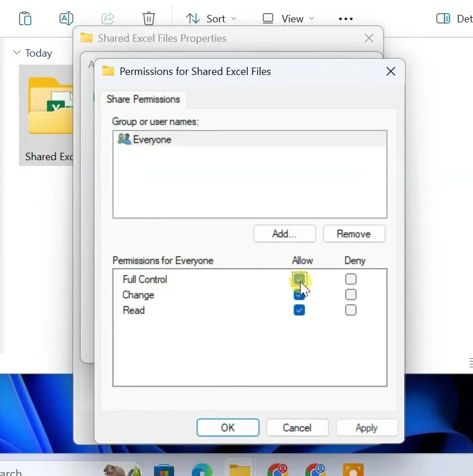This screenshot has height=476, width=473.
Task: Open Microsoft Edge from the taskbar
Action: pyautogui.click(x=202, y=470)
